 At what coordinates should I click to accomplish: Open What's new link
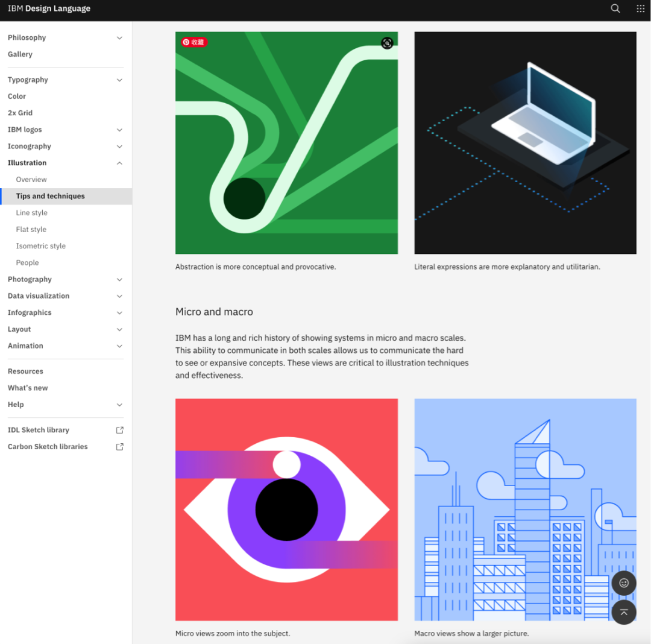(28, 388)
